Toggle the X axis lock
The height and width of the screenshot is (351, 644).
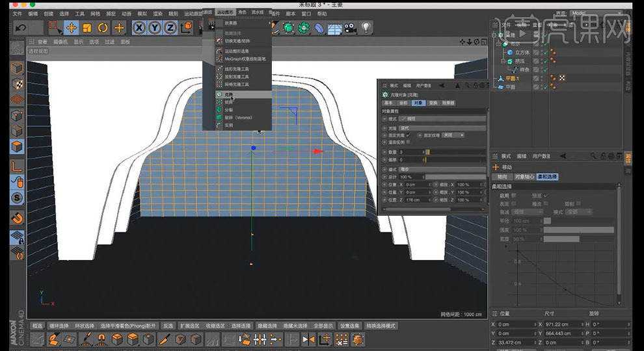[x=139, y=28]
